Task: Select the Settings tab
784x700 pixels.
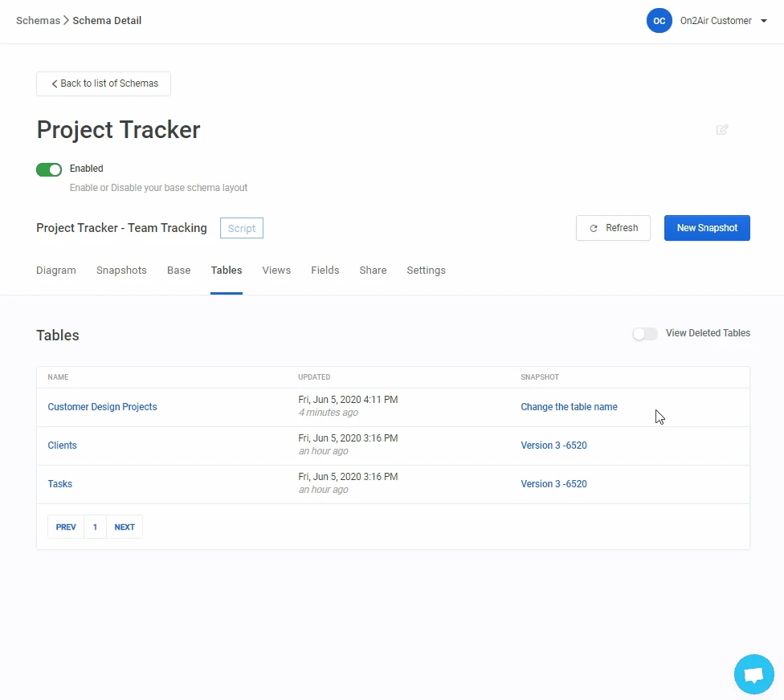Action: click(426, 271)
